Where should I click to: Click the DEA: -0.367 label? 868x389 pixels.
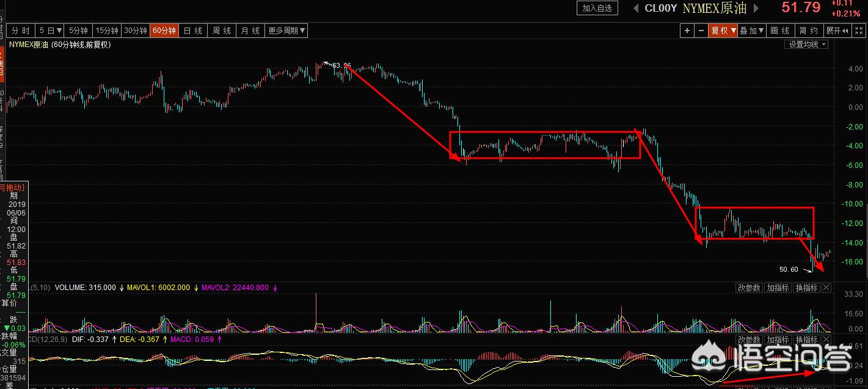[139, 340]
